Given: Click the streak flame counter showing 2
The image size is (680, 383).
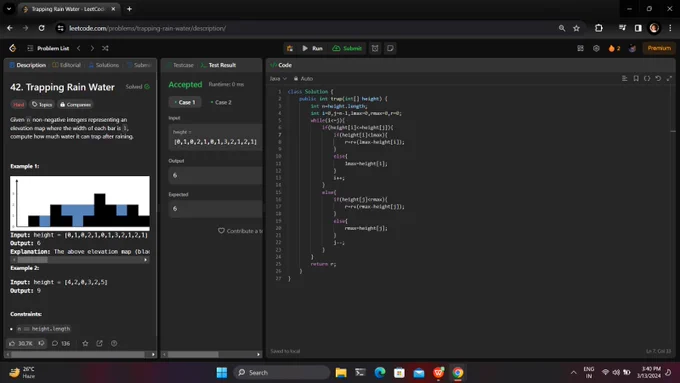Looking at the screenshot, I should tap(614, 48).
